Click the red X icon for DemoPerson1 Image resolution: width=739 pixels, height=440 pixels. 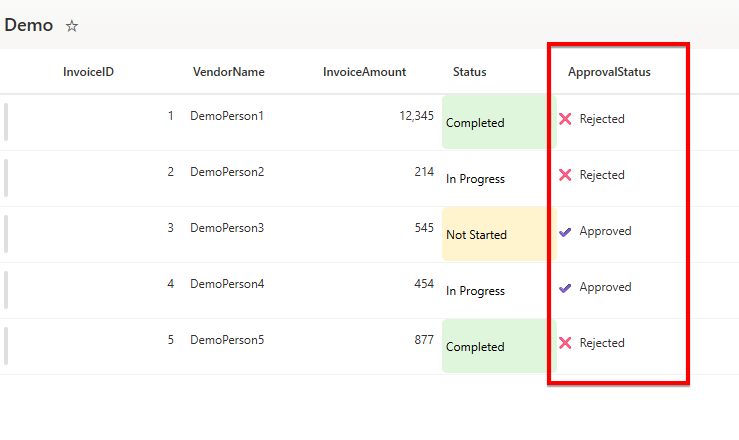coord(565,119)
